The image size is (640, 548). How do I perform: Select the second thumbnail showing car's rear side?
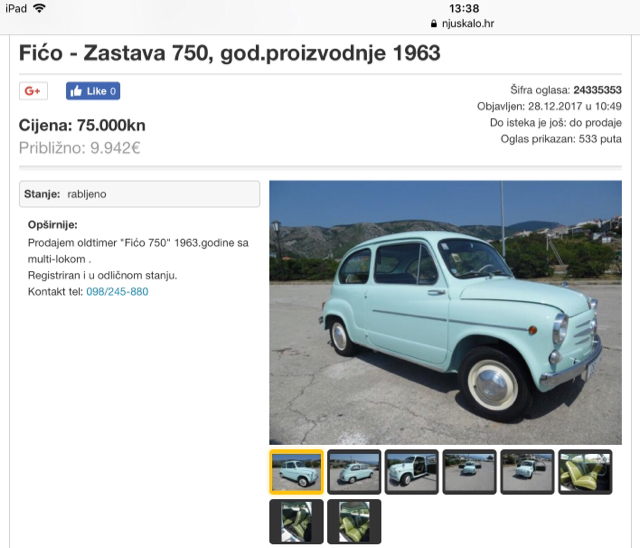pyautogui.click(x=354, y=472)
